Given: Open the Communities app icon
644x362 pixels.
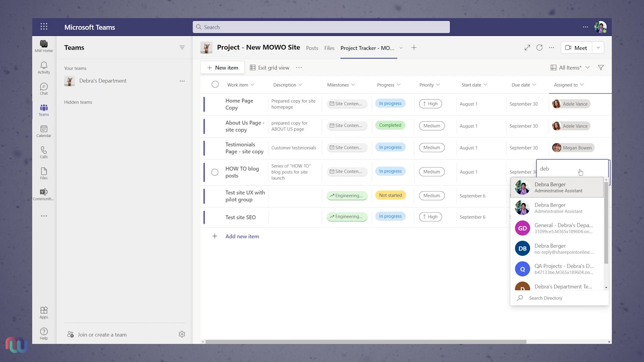Looking at the screenshot, I should click(44, 194).
